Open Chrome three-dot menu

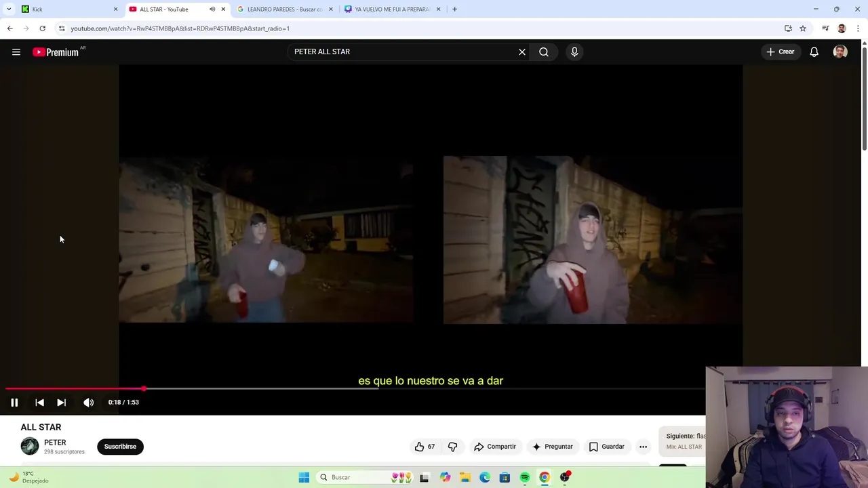pyautogui.click(x=858, y=28)
